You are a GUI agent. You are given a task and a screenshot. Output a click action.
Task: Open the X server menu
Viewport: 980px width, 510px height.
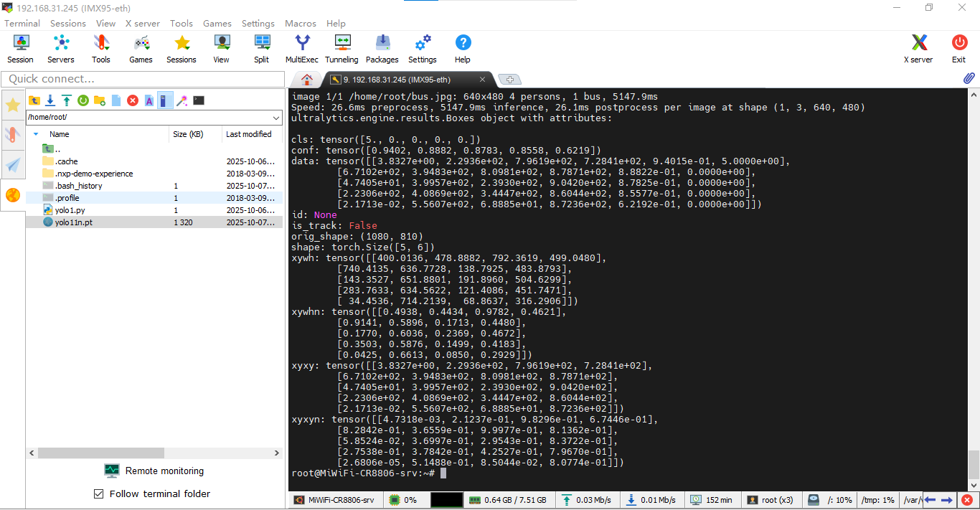pyautogui.click(x=143, y=23)
